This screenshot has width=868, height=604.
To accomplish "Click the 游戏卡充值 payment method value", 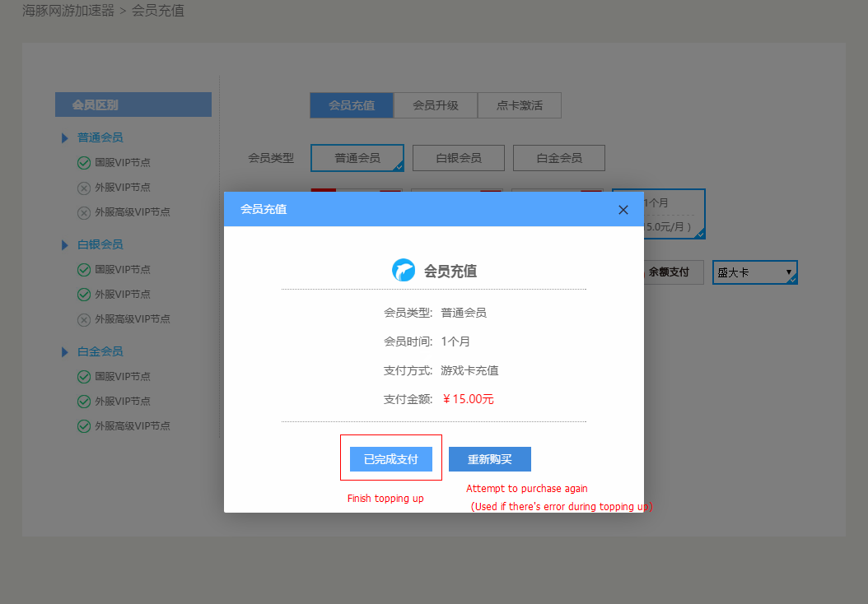I will pyautogui.click(x=469, y=370).
